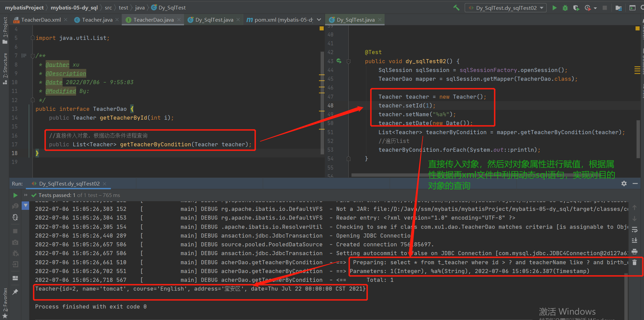
Task: Toggle the Z: Structure tool window
Action: tap(5, 69)
